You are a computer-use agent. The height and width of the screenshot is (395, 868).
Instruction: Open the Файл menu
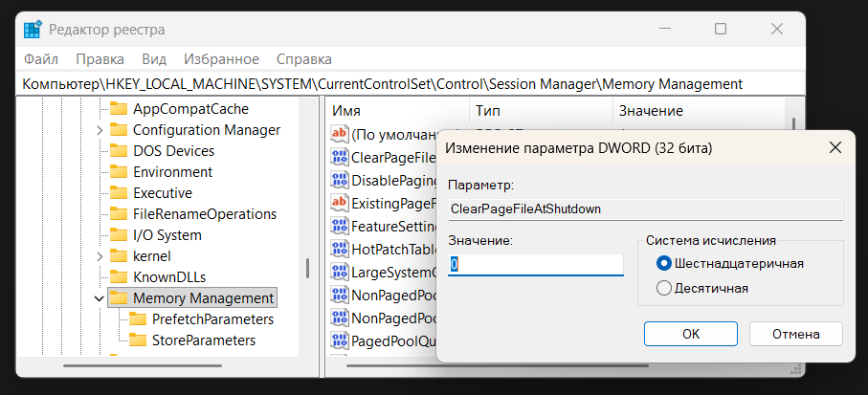(42, 59)
